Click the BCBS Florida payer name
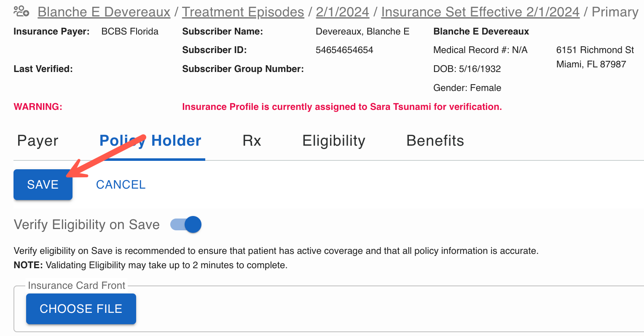 click(x=130, y=32)
